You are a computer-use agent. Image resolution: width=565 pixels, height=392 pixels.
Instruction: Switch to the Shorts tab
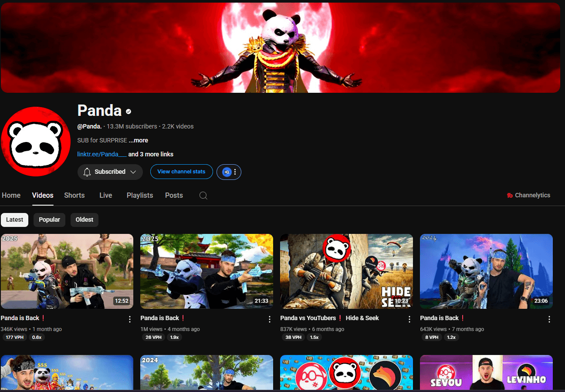74,195
